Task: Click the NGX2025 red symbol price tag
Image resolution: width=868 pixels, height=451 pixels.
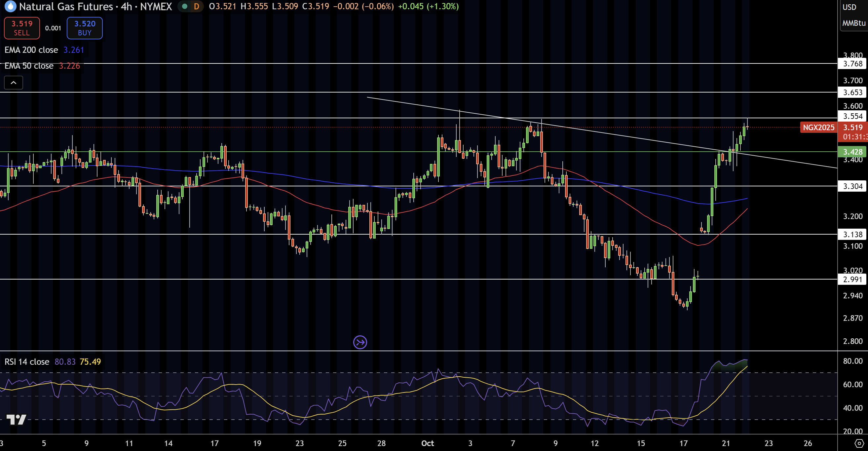Action: (818, 128)
